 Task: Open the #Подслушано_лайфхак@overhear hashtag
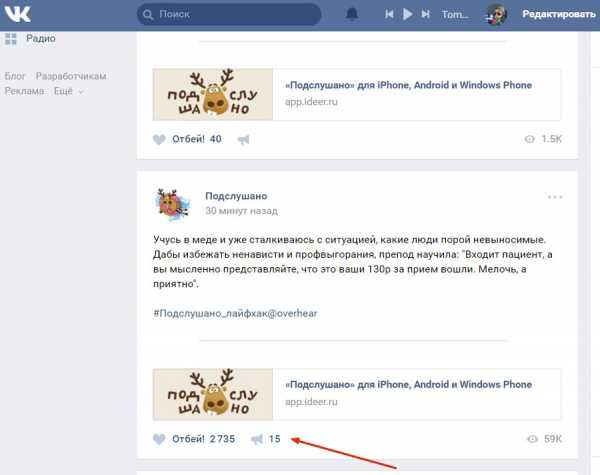235,313
